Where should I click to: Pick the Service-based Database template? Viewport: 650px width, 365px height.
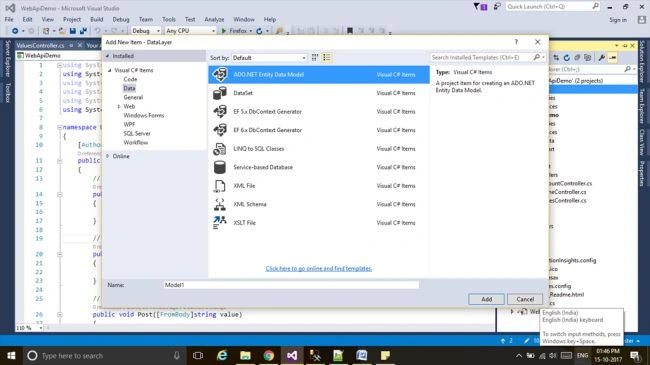tap(319, 167)
